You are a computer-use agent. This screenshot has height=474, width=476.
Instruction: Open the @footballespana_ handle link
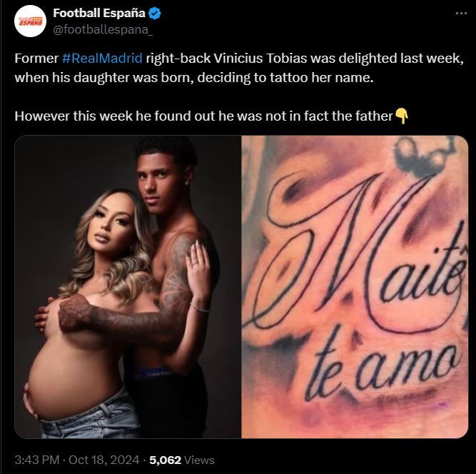103,30
